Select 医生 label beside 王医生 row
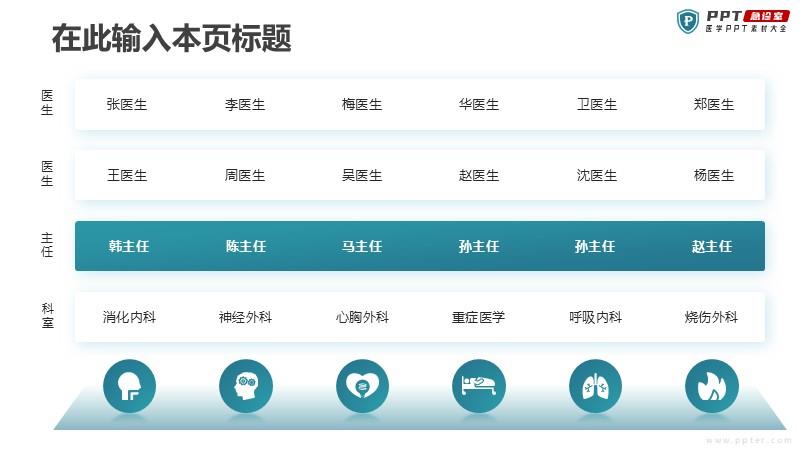800x450 pixels. [x=47, y=173]
